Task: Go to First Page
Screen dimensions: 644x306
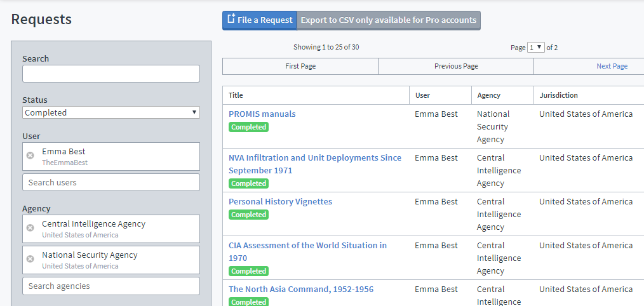Action: (300, 66)
